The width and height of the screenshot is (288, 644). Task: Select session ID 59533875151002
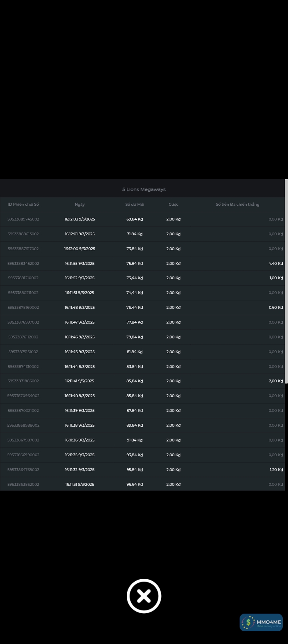point(23,352)
